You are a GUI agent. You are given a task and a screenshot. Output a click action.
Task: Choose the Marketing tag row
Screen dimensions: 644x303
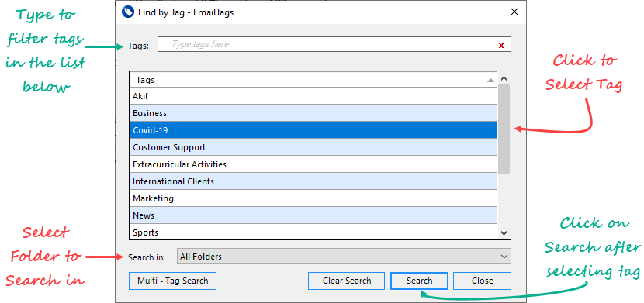[313, 198]
